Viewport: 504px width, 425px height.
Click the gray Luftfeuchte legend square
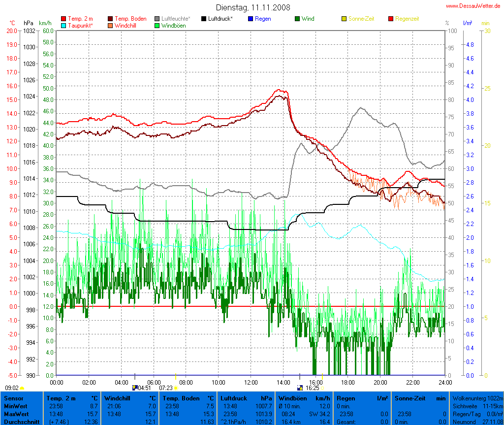(157, 19)
